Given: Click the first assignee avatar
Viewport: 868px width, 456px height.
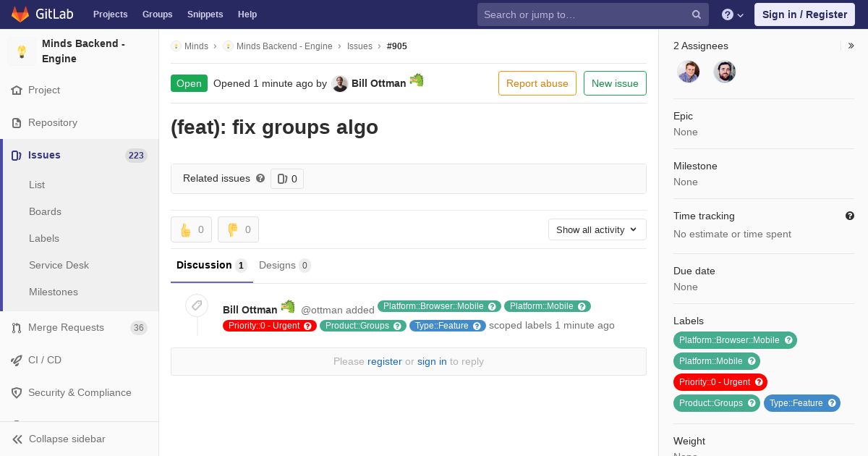Looking at the screenshot, I should [x=689, y=72].
